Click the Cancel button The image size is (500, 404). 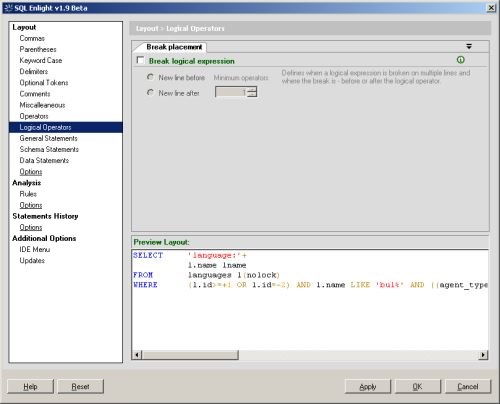pos(468,386)
